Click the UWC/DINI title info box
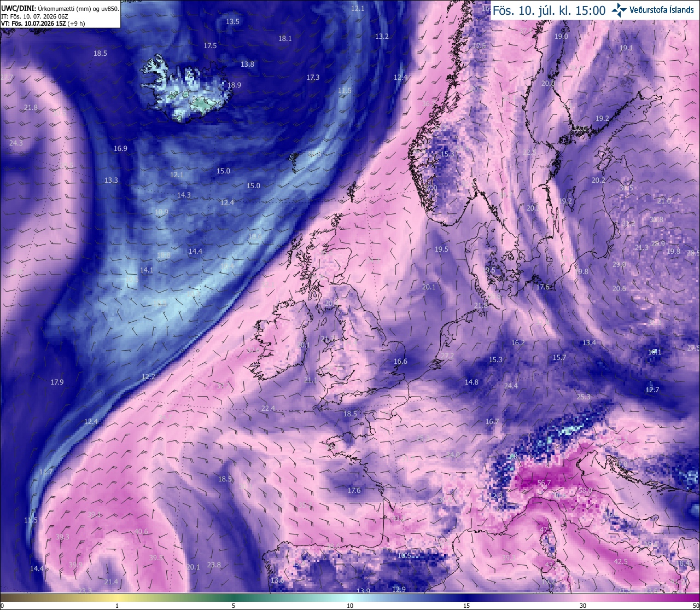This screenshot has width=700, height=610. (x=60, y=14)
